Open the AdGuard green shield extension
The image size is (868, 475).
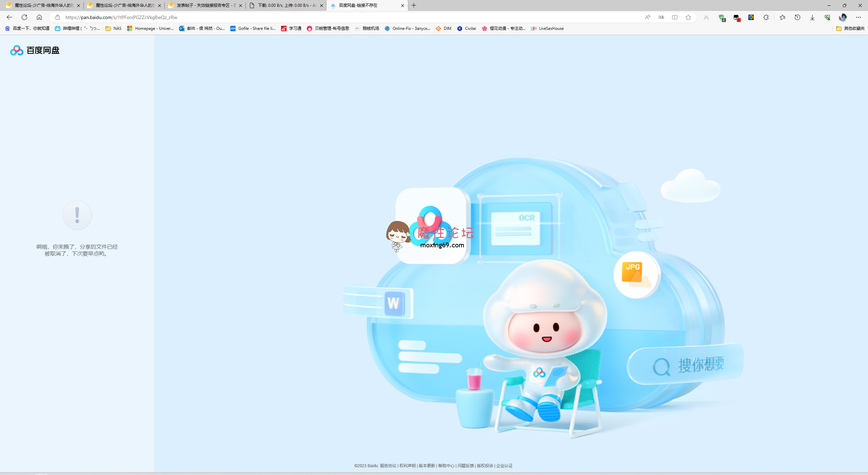pyautogui.click(x=722, y=17)
